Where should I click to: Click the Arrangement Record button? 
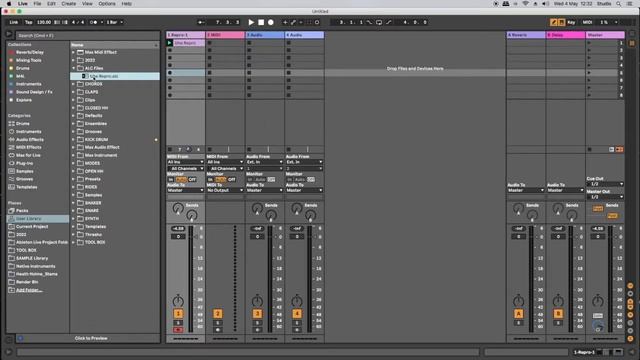[x=271, y=22]
